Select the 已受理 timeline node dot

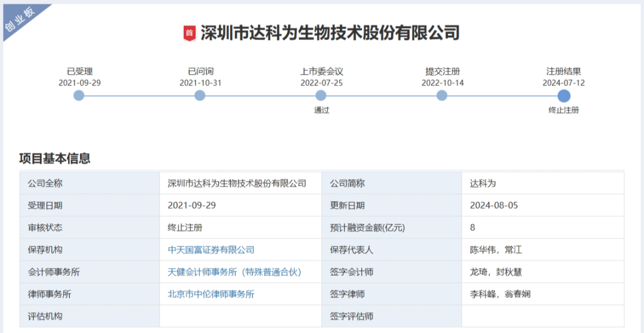pos(79,95)
